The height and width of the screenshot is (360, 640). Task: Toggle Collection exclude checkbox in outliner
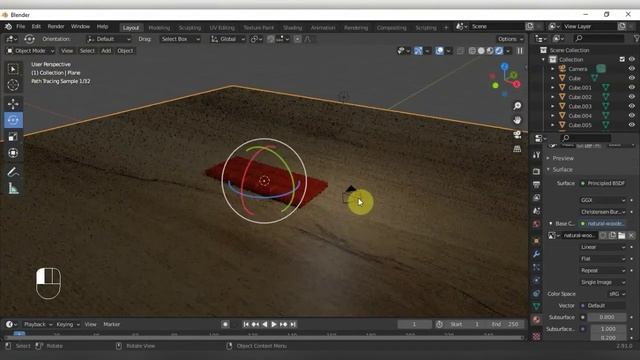(x=622, y=59)
